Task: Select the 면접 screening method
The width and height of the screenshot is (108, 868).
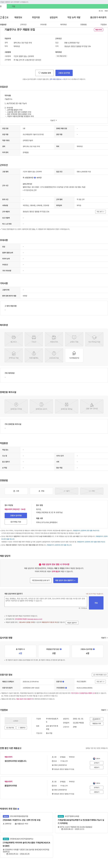Action: tap(41, 491)
